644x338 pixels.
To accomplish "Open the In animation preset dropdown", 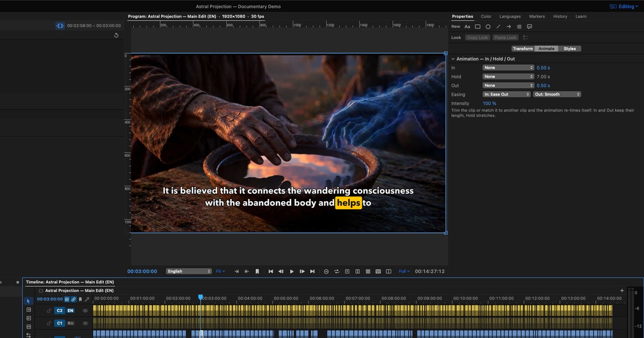I will [x=508, y=68].
